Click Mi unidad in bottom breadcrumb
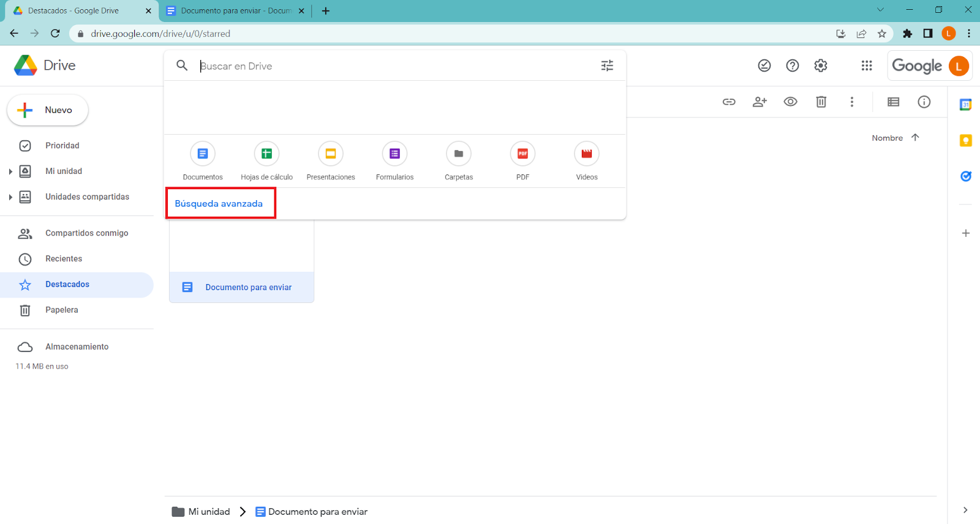 202,512
